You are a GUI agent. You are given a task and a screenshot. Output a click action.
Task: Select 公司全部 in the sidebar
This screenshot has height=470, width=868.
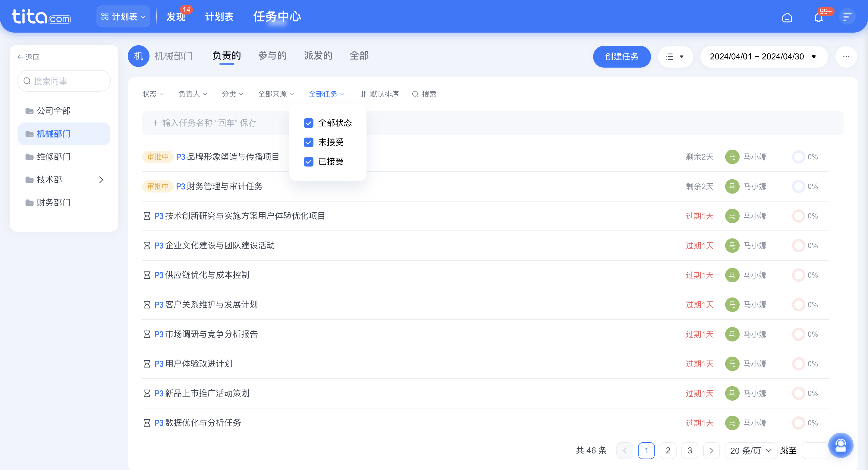(x=64, y=111)
